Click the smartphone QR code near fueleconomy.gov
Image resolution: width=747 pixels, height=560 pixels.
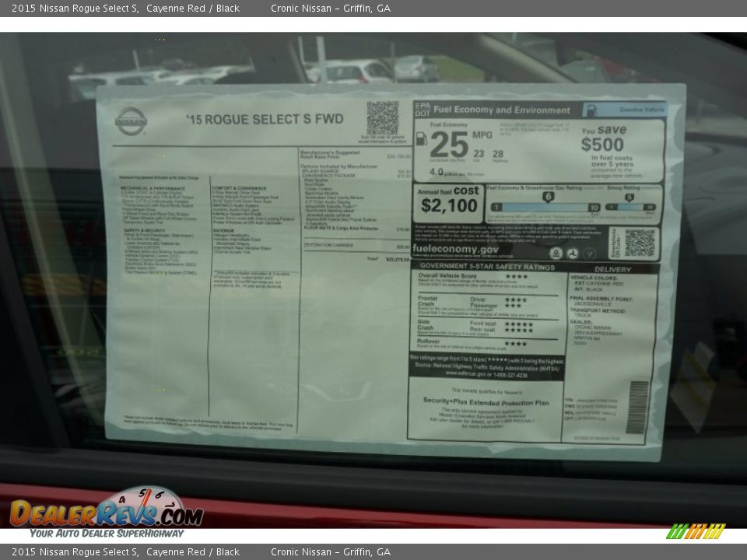(x=640, y=243)
